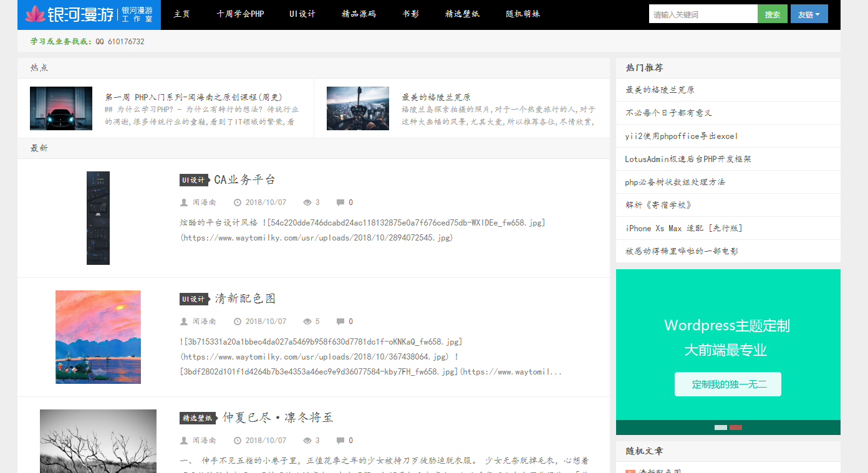Click clock icon under 仲夏已尽 post
This screenshot has width=868, height=473.
point(238,441)
